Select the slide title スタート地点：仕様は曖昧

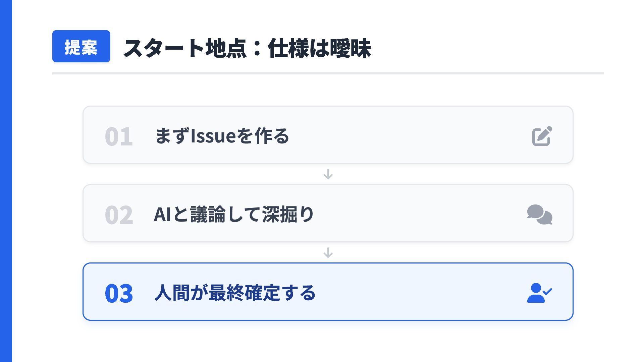[x=247, y=48]
